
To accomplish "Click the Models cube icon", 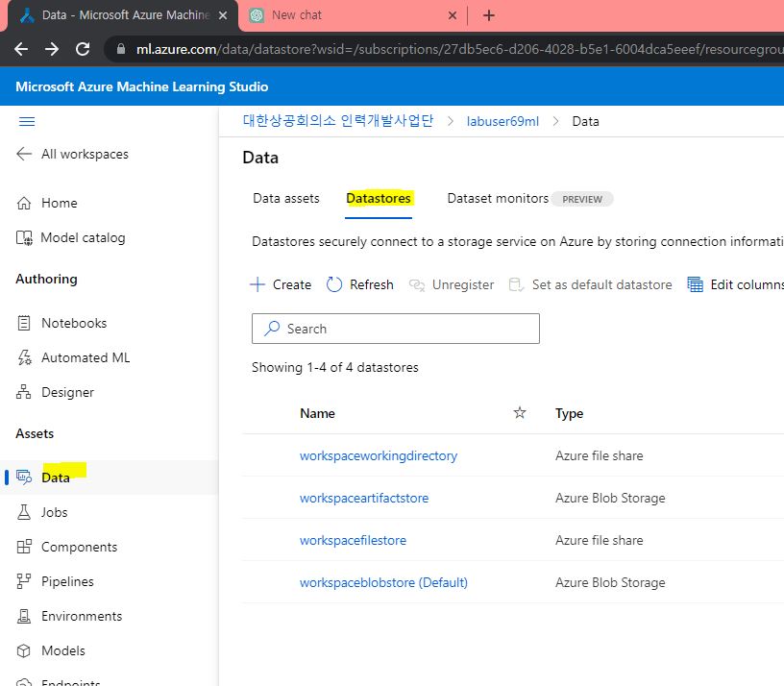I will pyautogui.click(x=23, y=650).
